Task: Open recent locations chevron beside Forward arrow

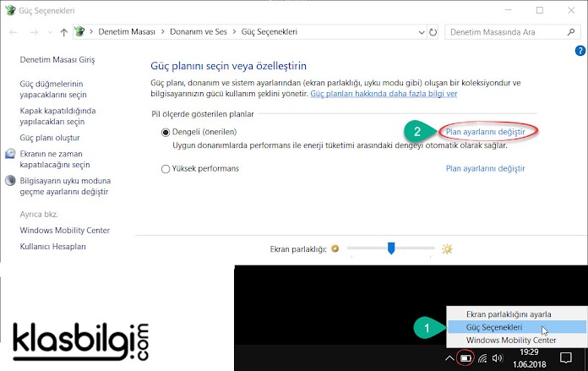Action: pyautogui.click(x=50, y=32)
